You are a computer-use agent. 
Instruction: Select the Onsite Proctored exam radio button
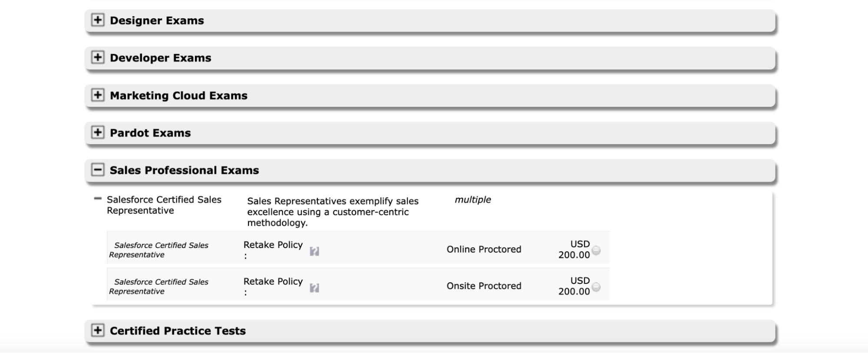(x=596, y=287)
